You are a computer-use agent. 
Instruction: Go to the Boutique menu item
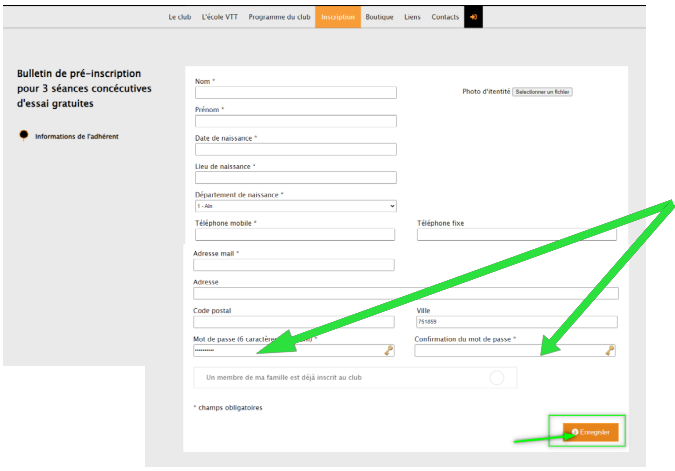[x=379, y=17]
